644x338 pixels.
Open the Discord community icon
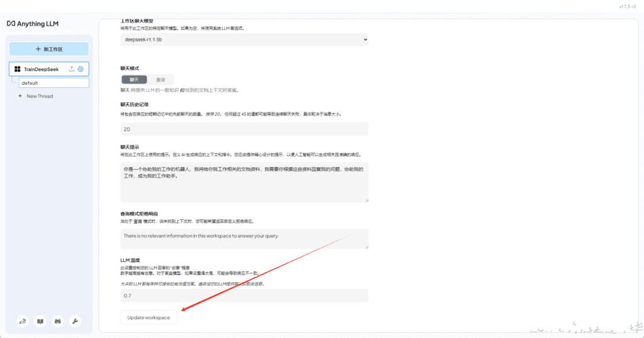tap(58, 321)
